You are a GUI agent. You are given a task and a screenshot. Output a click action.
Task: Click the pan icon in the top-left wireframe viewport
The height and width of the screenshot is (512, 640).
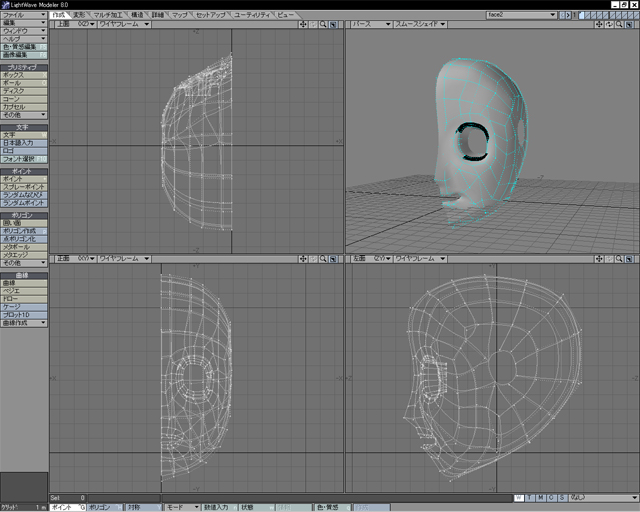pyautogui.click(x=304, y=24)
